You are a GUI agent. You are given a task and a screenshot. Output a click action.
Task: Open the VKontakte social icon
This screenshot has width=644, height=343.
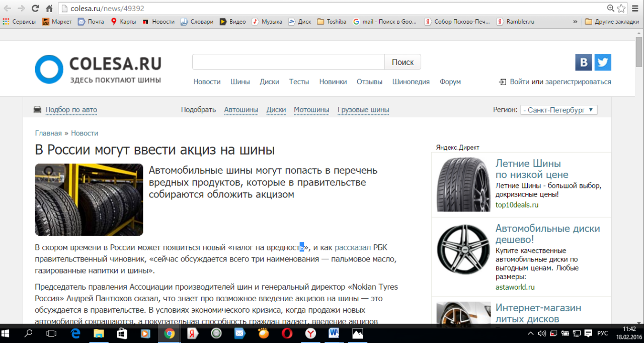pyautogui.click(x=584, y=62)
